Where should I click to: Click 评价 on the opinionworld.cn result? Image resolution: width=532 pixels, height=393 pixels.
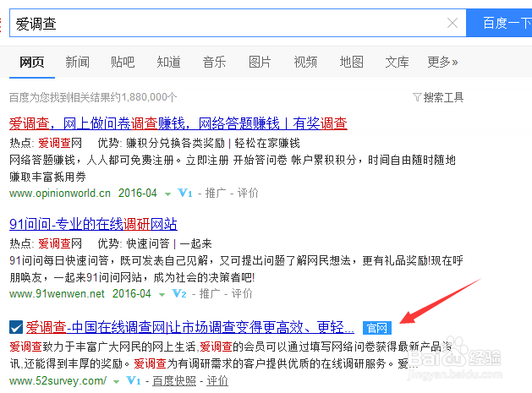pyautogui.click(x=248, y=194)
